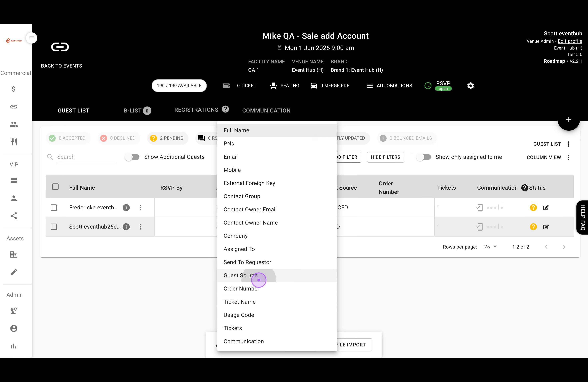Click the 0 Bounced Emails chip
This screenshot has width=588, height=382.
pyautogui.click(x=407, y=138)
